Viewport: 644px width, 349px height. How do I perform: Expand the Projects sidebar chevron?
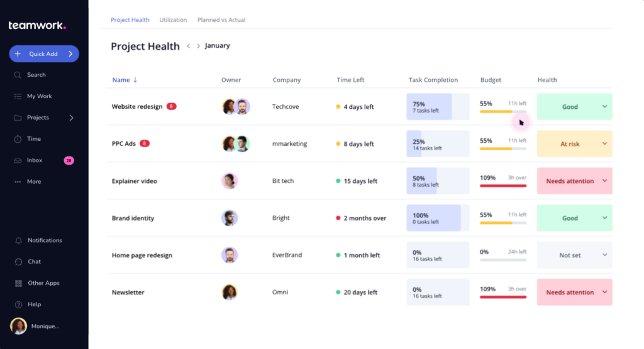71,118
